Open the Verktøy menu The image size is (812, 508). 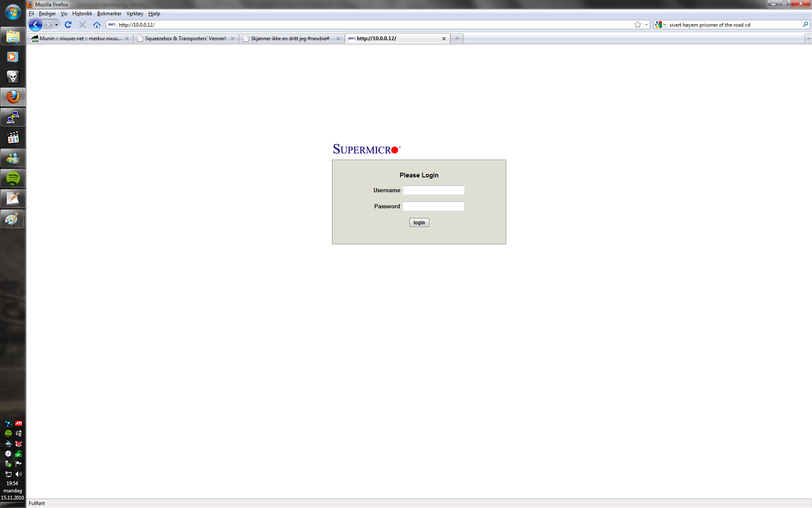134,14
